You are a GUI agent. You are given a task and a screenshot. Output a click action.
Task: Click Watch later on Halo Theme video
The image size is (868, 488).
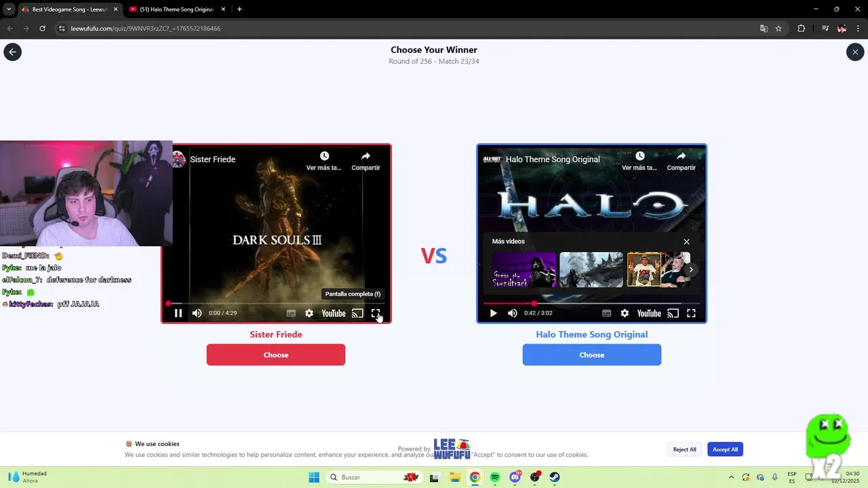click(639, 161)
